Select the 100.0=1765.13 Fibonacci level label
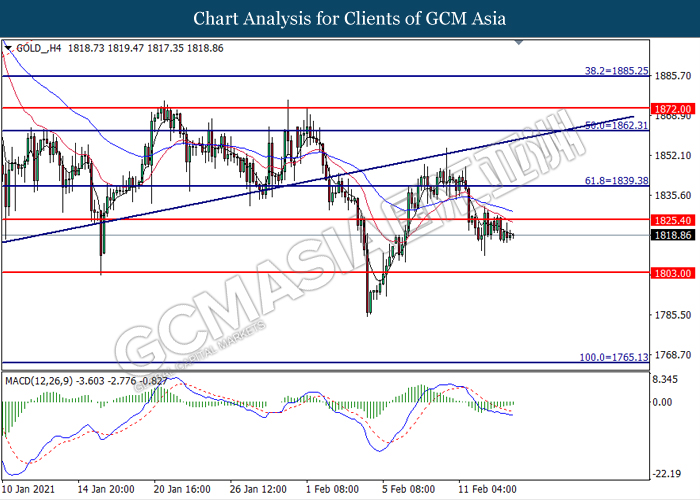Image resolution: width=700 pixels, height=500 pixels. [x=616, y=358]
